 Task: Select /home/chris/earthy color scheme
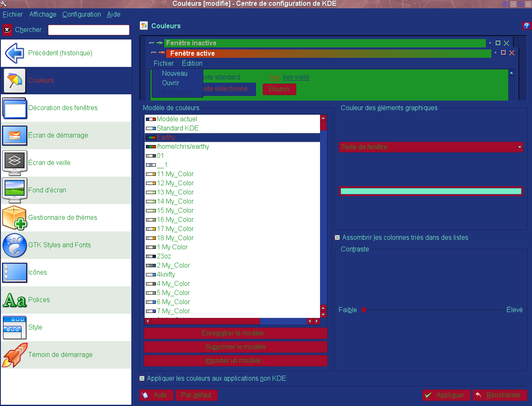coord(232,147)
